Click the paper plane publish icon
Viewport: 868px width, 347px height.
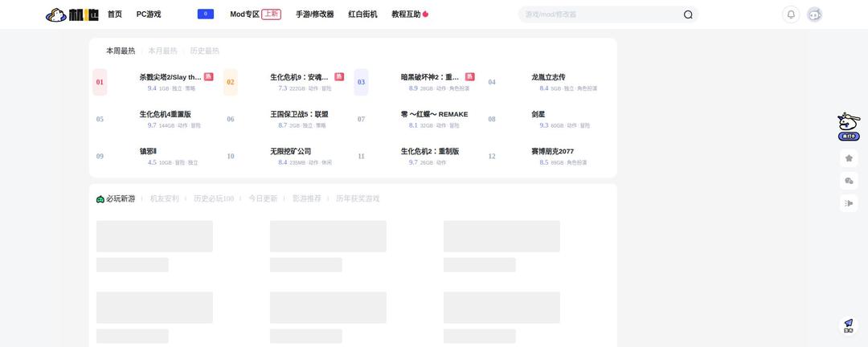click(849, 325)
